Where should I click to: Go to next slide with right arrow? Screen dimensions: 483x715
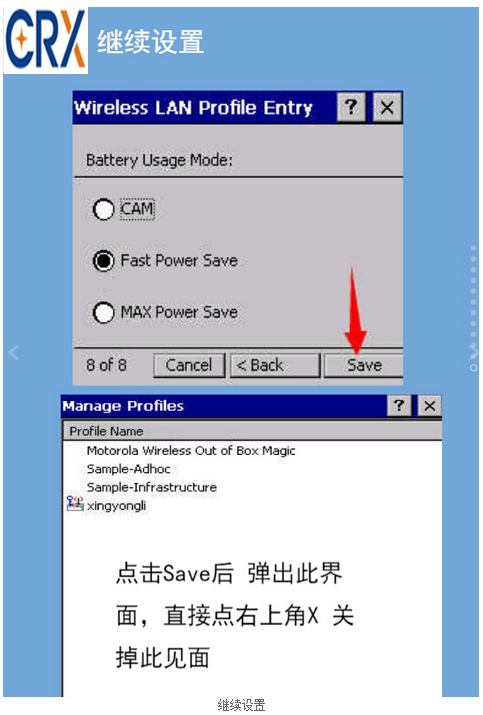474,350
